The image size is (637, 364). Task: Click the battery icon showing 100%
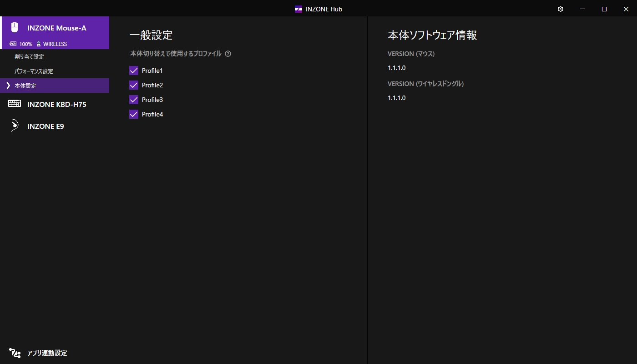(13, 44)
